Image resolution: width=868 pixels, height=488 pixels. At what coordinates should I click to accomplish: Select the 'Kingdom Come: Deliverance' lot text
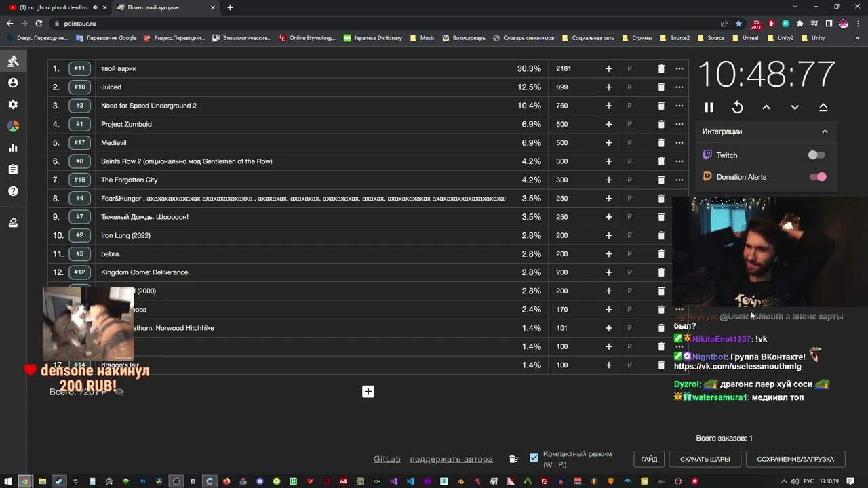click(x=144, y=272)
